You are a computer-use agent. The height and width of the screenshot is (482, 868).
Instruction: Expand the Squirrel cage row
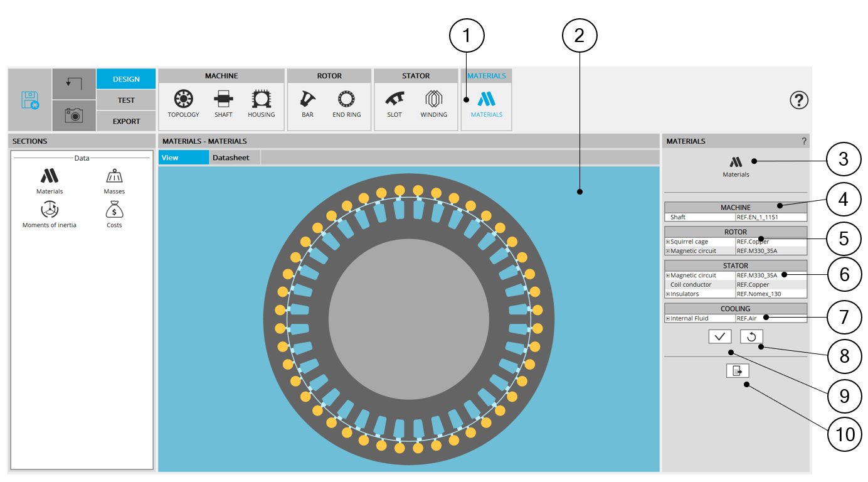pos(668,242)
